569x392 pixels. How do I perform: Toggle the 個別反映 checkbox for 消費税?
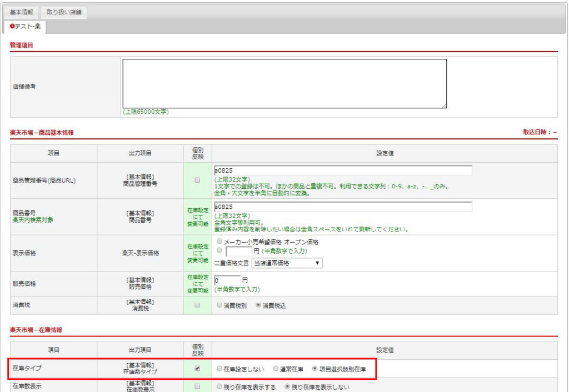click(x=197, y=305)
